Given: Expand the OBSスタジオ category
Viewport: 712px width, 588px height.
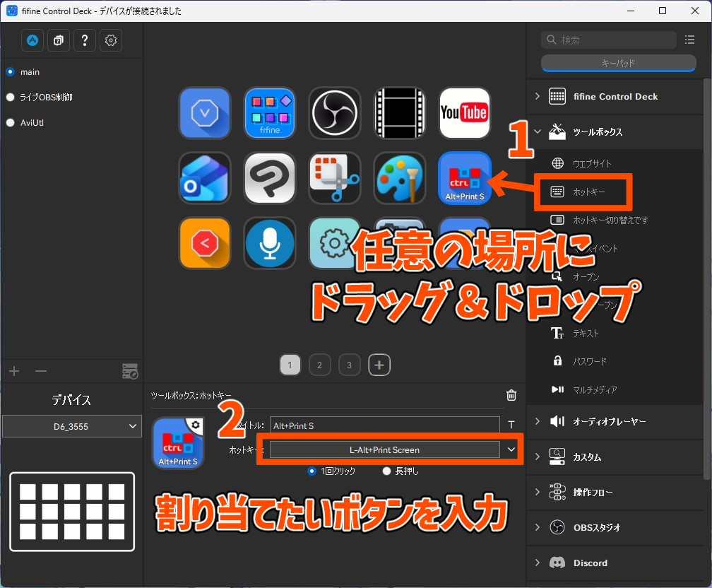Looking at the screenshot, I should pyautogui.click(x=537, y=527).
